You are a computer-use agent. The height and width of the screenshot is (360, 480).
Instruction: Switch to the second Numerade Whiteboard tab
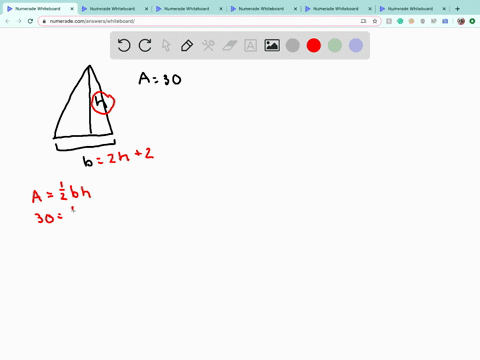tap(112, 9)
